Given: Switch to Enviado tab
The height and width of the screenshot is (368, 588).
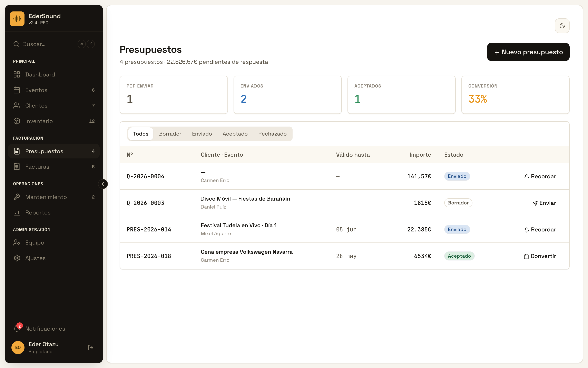Looking at the screenshot, I should pos(202,134).
